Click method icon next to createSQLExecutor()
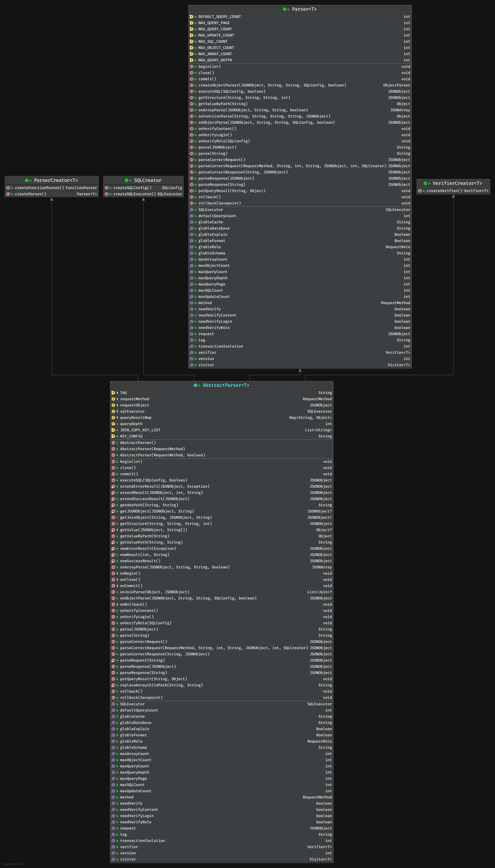The height and width of the screenshot is (868, 495). [106, 194]
